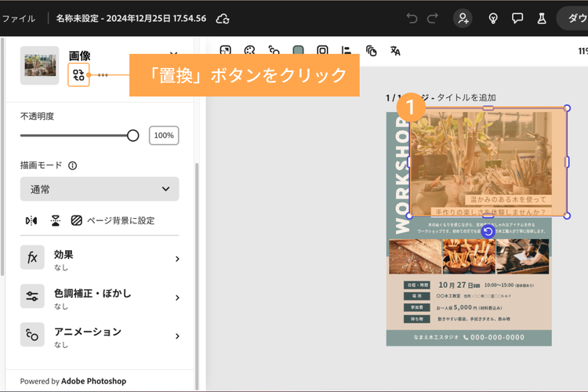Show blend mode info icon
The width and height of the screenshot is (588, 392).
pos(72,165)
